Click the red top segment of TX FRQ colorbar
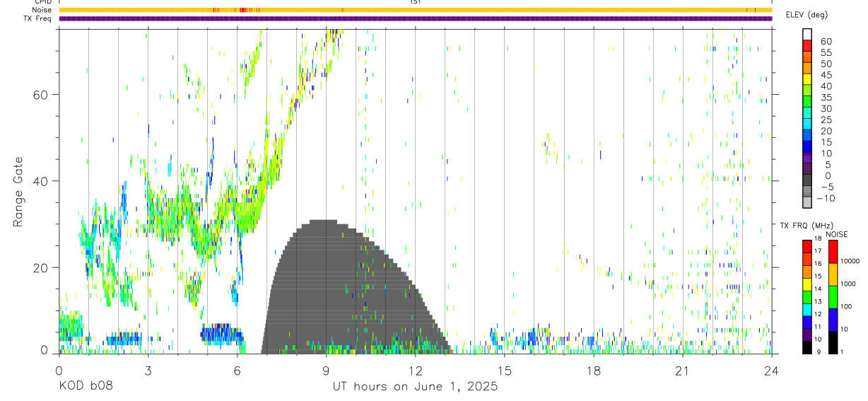This screenshot has height=401, width=868. pyautogui.click(x=807, y=245)
